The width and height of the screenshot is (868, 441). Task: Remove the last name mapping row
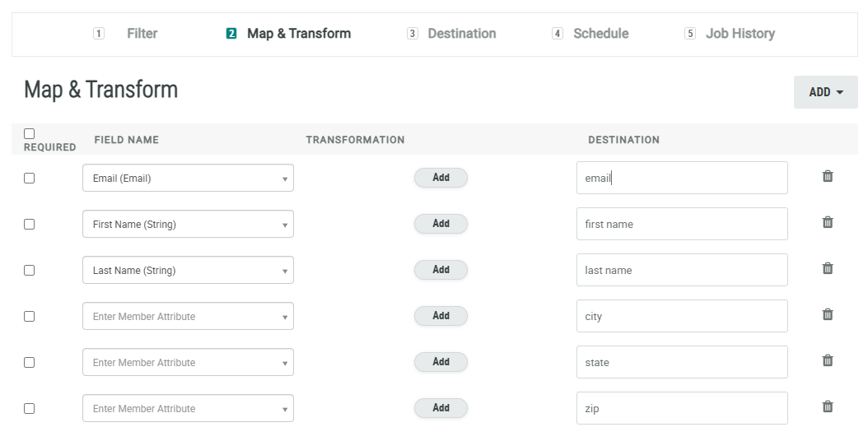coord(828,268)
